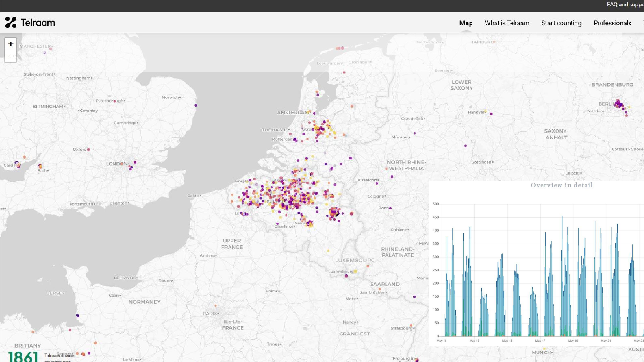
Task: Click the Upper France label
Action: (232, 244)
